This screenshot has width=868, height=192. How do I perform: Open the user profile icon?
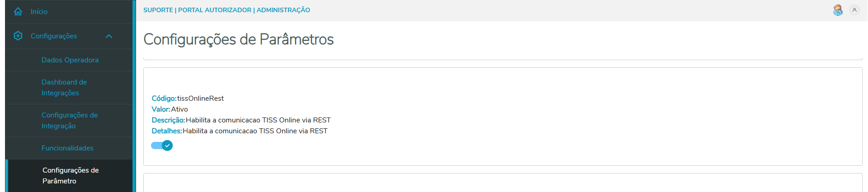(x=854, y=10)
